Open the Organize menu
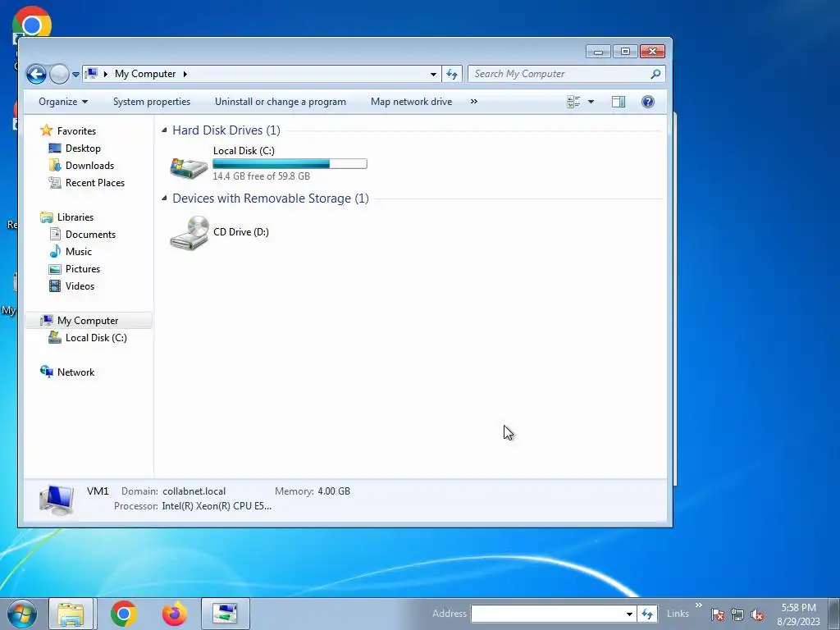 pos(63,102)
